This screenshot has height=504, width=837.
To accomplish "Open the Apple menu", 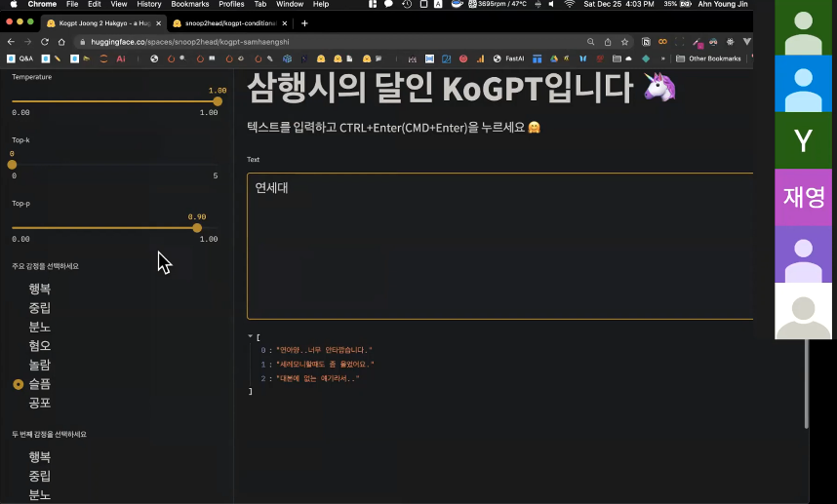I will (x=14, y=4).
